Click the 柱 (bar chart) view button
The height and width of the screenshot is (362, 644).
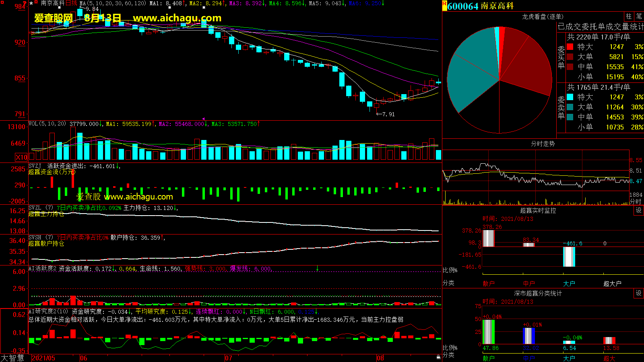(629, 16)
